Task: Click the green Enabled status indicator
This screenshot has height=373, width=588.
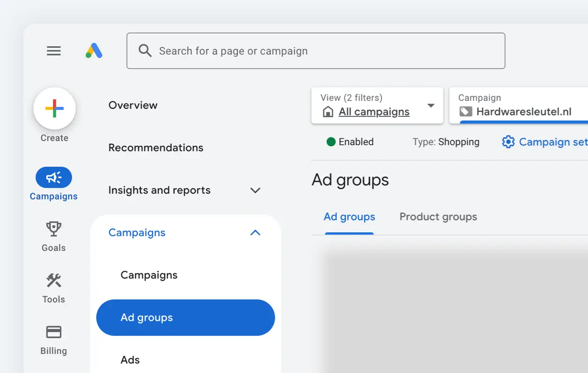Action: (332, 142)
